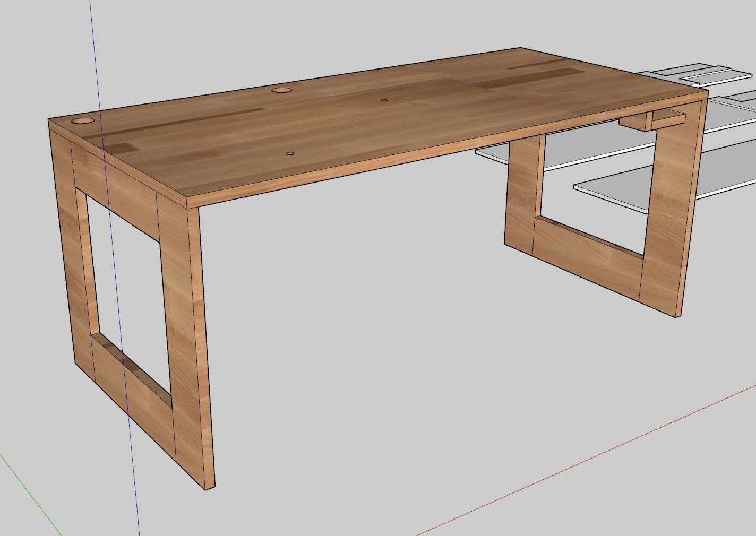The height and width of the screenshot is (536, 756).
Task: Select the large round hole at tabletop's left corner
Action: 83,121
